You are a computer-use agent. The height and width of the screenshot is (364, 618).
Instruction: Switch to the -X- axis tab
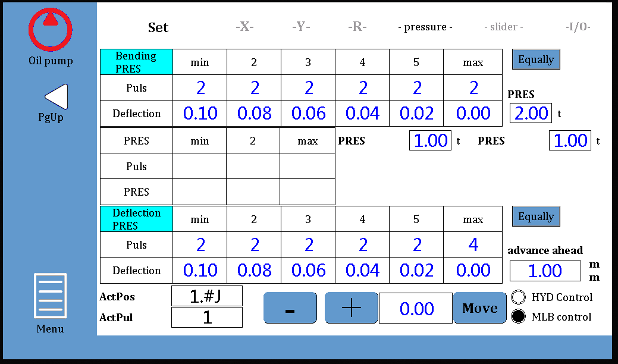[244, 27]
